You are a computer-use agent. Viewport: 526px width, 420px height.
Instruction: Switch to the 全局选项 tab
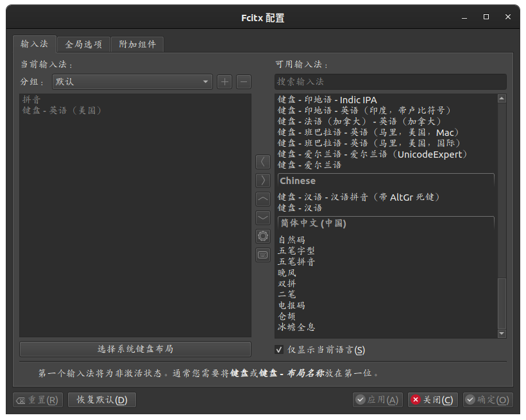point(83,44)
